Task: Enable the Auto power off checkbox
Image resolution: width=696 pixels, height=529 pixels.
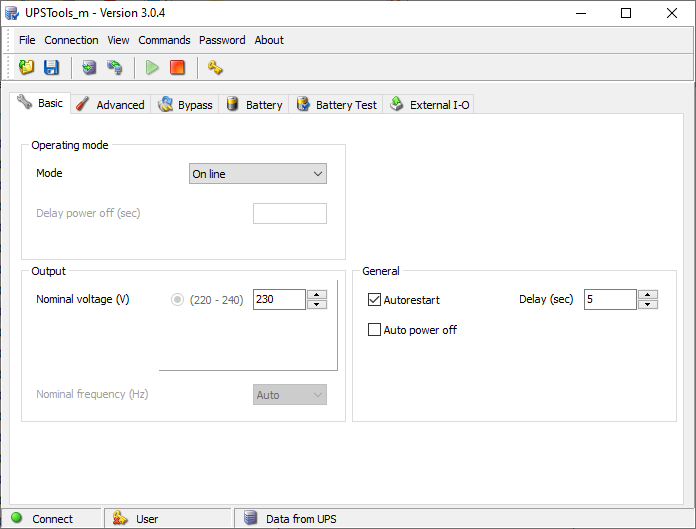Action: 375,330
